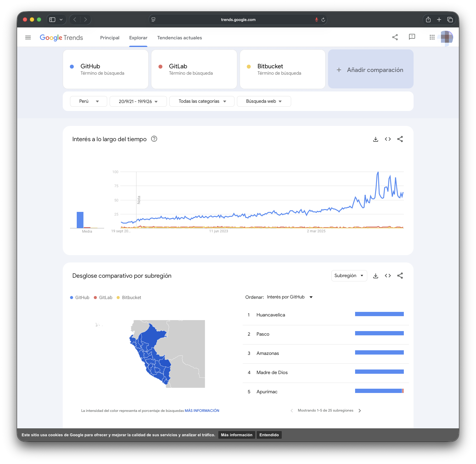This screenshot has height=464, width=476.
Task: Click the GitHub peak on trend line
Action: 378,173
